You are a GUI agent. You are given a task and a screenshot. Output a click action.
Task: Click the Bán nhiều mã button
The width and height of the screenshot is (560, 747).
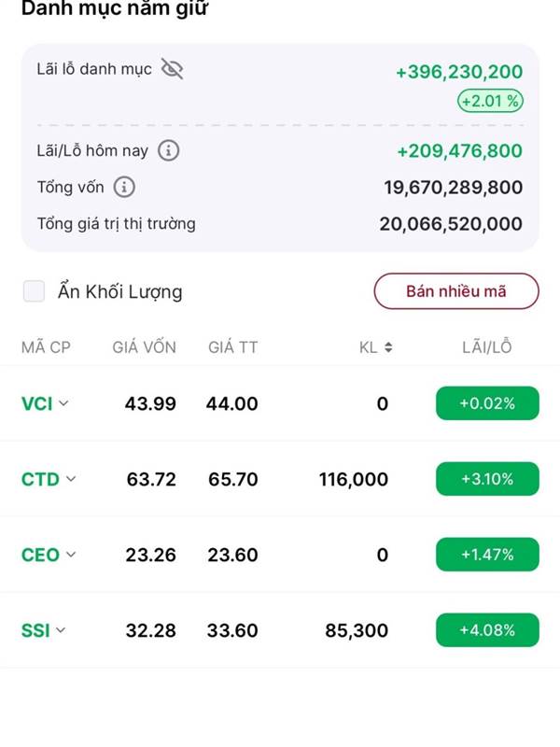coord(456,291)
